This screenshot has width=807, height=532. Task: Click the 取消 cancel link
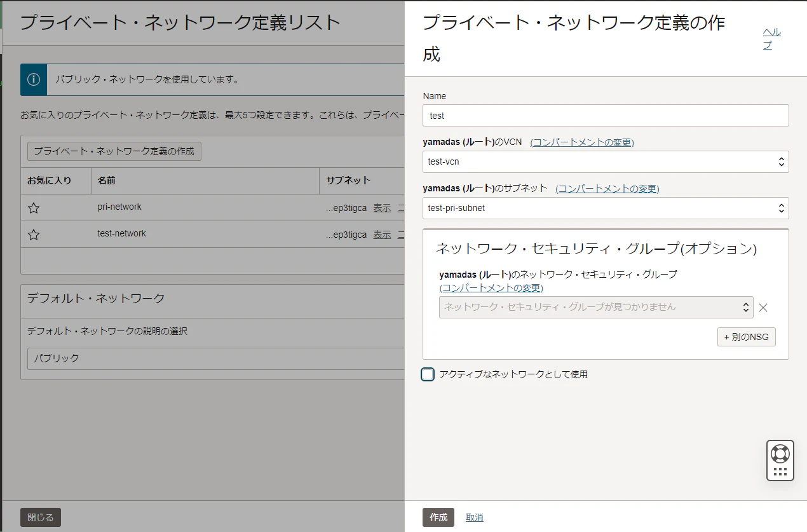(475, 517)
